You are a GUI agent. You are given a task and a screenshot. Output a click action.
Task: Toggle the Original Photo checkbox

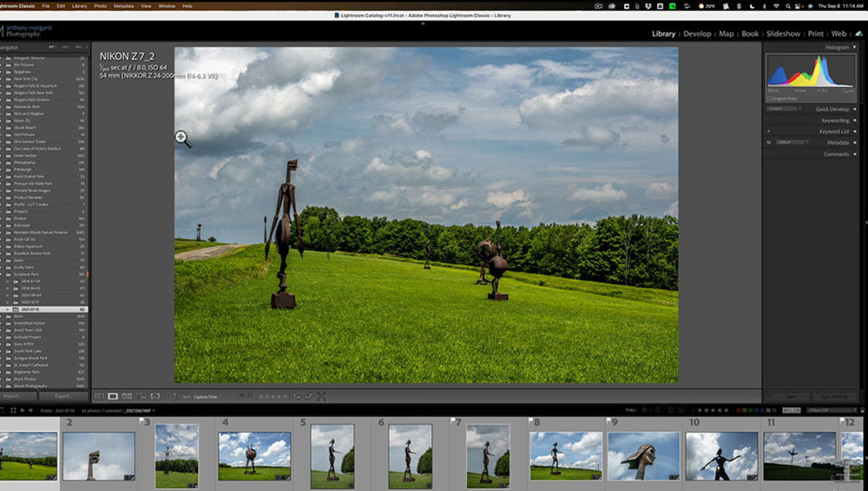pyautogui.click(x=770, y=98)
